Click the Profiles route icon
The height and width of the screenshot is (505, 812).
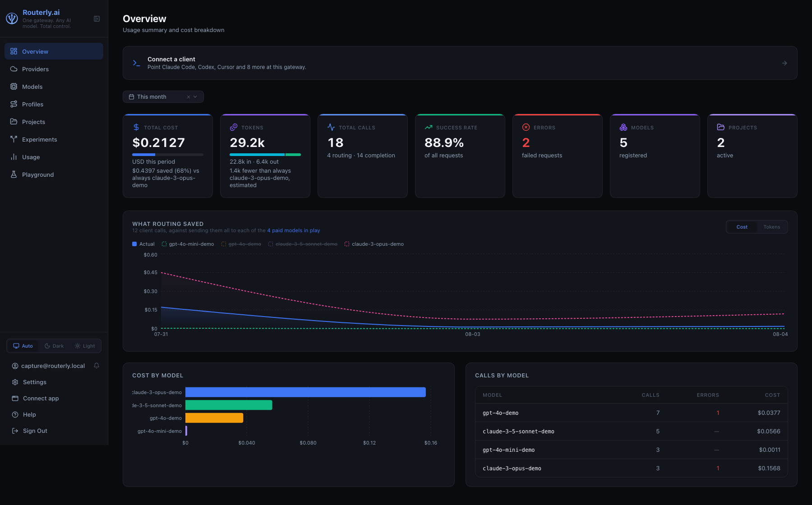14,104
